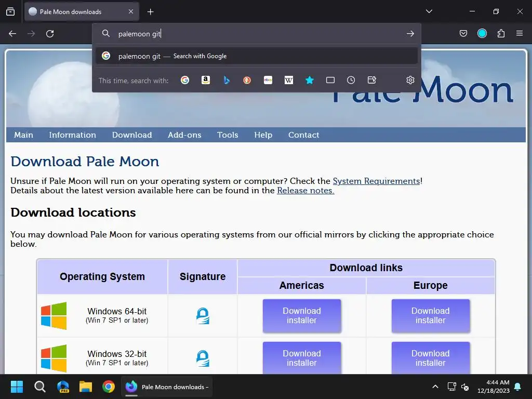Image resolution: width=532 pixels, height=399 pixels.
Task: Go back one page
Action: pos(12,34)
